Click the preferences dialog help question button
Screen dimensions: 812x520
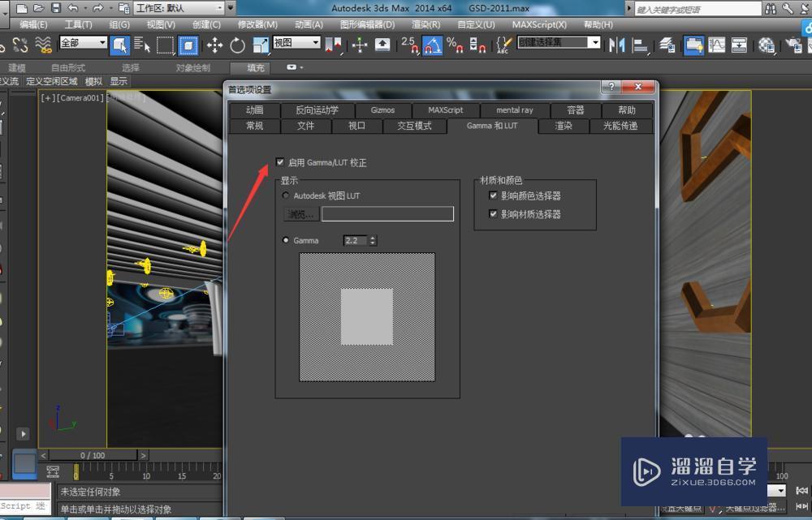(611, 87)
